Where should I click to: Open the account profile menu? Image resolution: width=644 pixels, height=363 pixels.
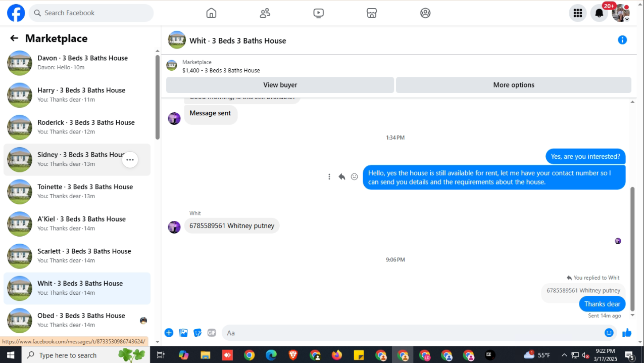(x=621, y=13)
